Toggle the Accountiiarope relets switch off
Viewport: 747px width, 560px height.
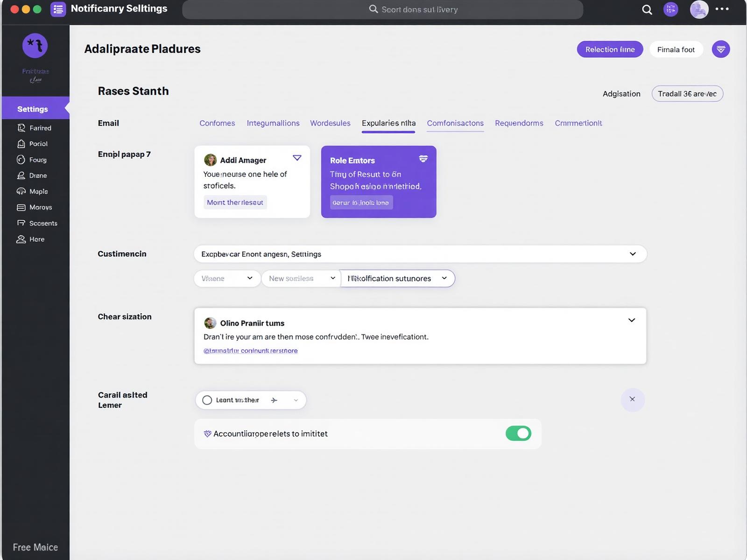pyautogui.click(x=518, y=434)
